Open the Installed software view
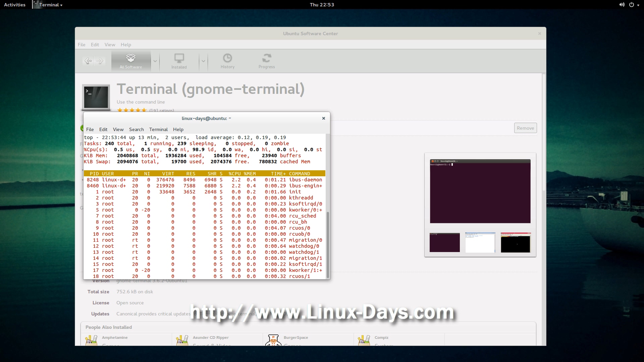 179,61
